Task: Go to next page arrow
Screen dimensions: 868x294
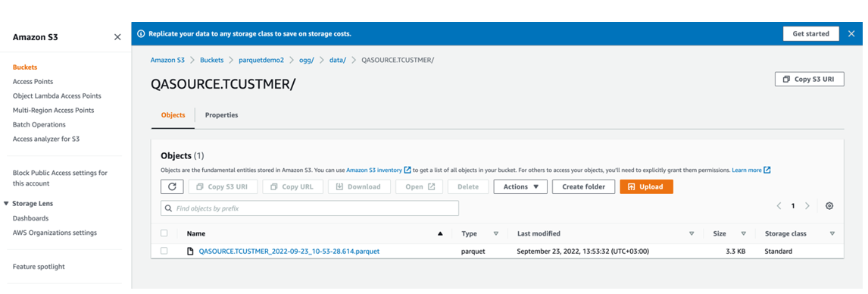Action: point(807,206)
